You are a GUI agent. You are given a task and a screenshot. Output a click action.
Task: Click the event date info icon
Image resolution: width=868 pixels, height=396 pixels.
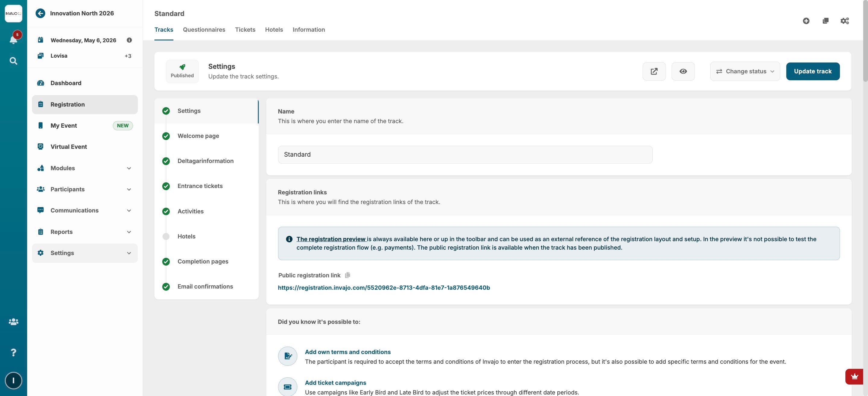click(x=129, y=40)
